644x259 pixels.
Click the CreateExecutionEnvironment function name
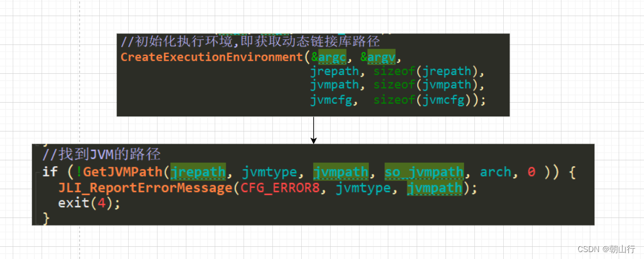211,57
